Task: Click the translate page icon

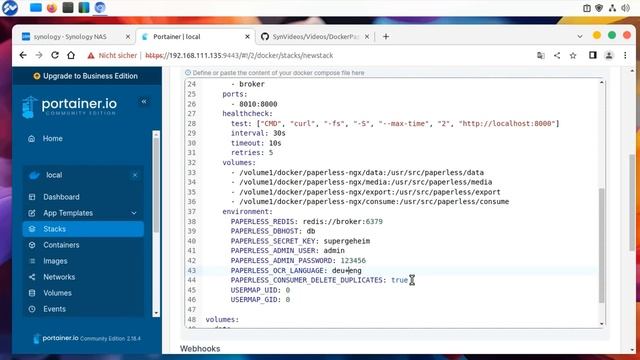Action: (x=541, y=56)
